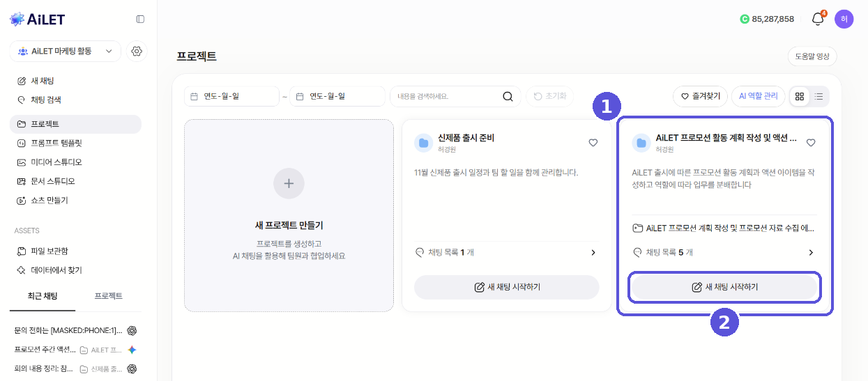Click chevron next to 채팅 목록 1 개
The image size is (868, 381).
(593, 252)
